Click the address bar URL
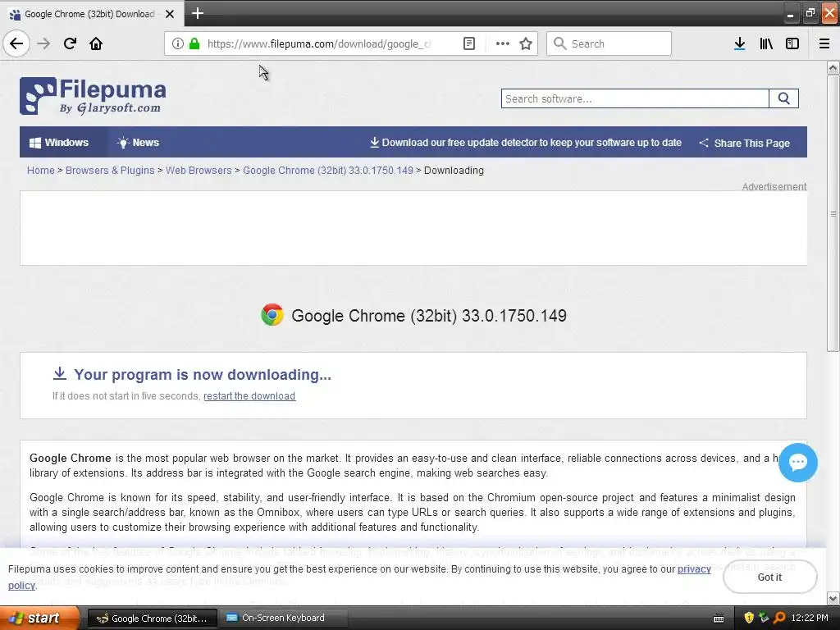 tap(319, 43)
